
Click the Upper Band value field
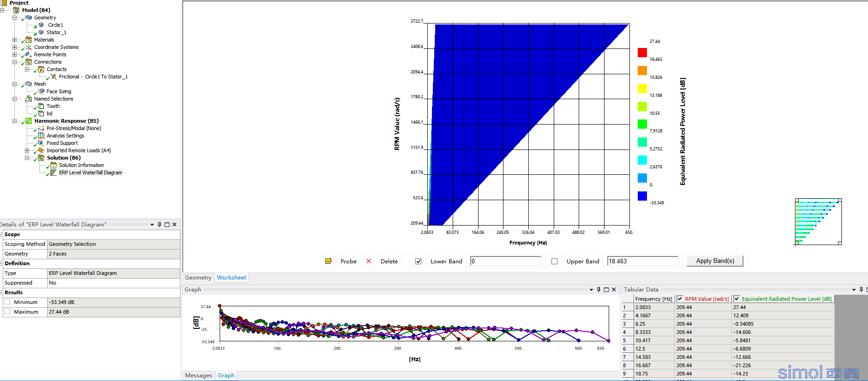pyautogui.click(x=642, y=261)
